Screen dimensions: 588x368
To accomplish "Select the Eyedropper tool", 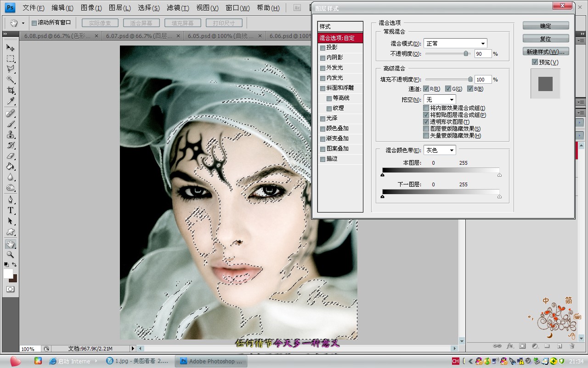I will pos(10,101).
